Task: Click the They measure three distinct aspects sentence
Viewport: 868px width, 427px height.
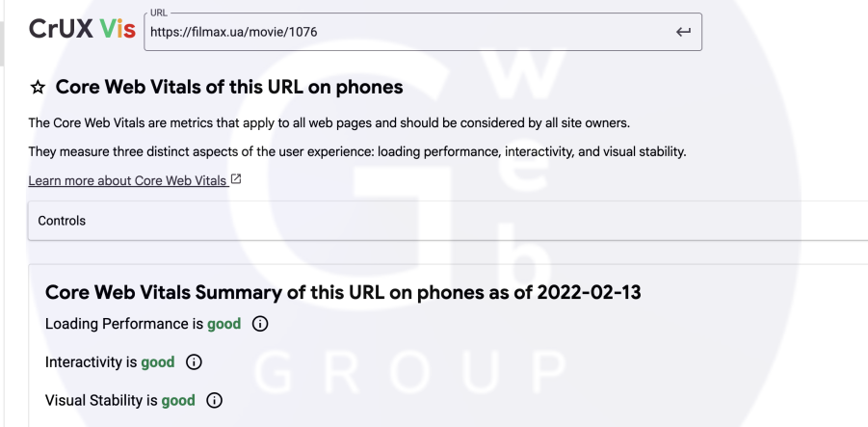Action: [356, 152]
